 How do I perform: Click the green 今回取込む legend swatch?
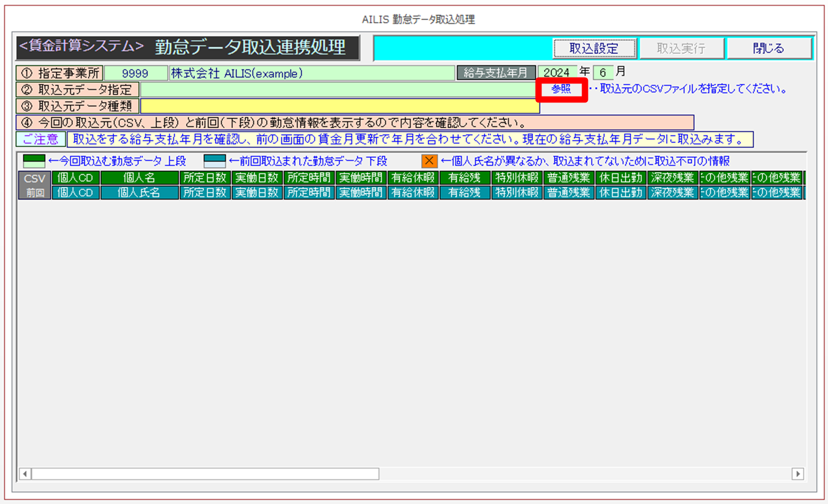[34, 161]
